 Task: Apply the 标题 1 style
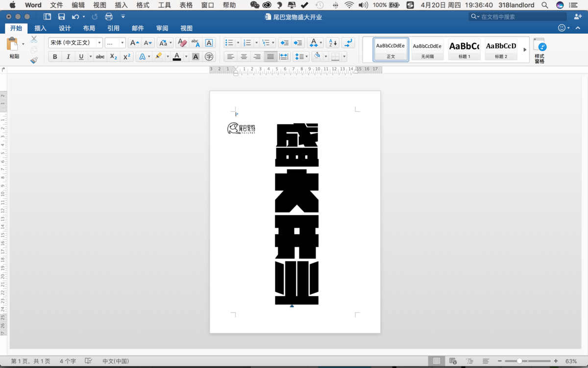[464, 50]
